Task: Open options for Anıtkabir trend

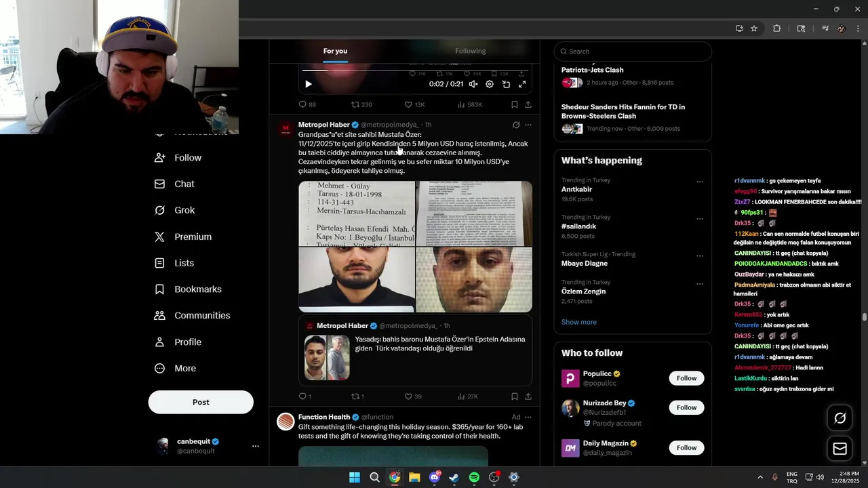Action: (700, 182)
